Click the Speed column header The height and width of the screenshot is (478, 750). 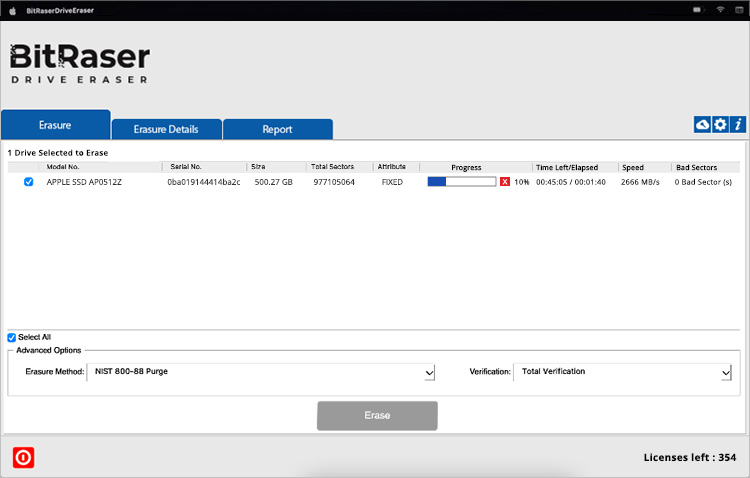click(633, 167)
